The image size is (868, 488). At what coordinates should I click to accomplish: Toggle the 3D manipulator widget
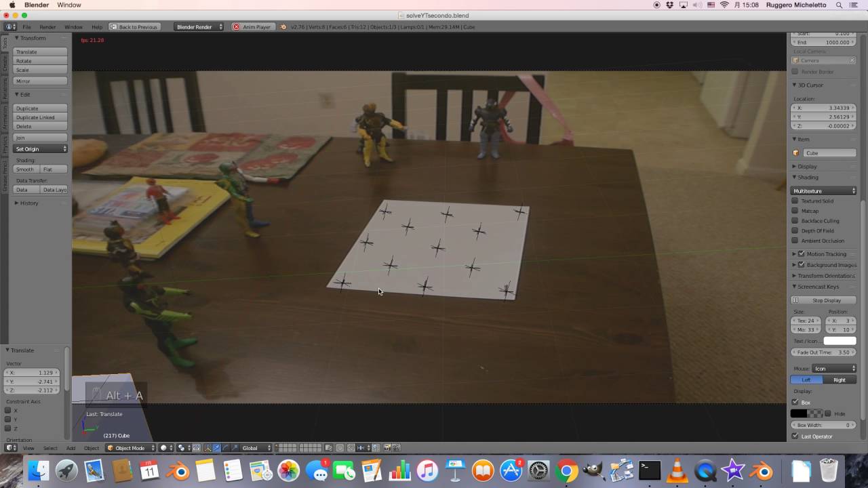(208, 448)
